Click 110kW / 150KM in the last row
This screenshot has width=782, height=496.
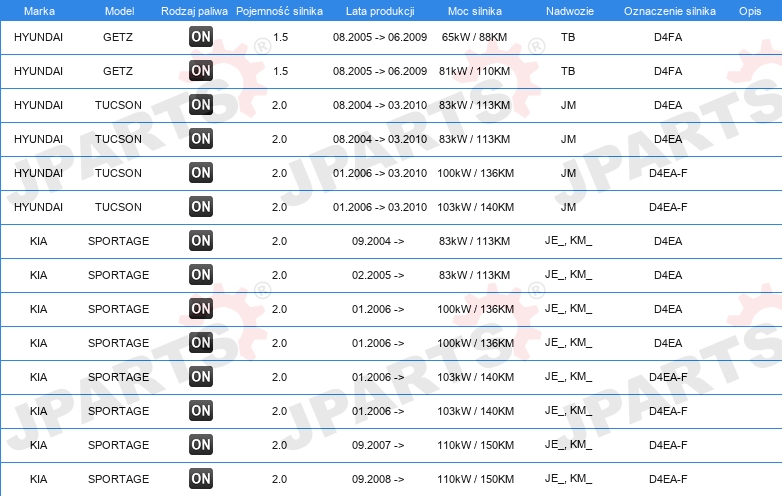click(x=475, y=479)
